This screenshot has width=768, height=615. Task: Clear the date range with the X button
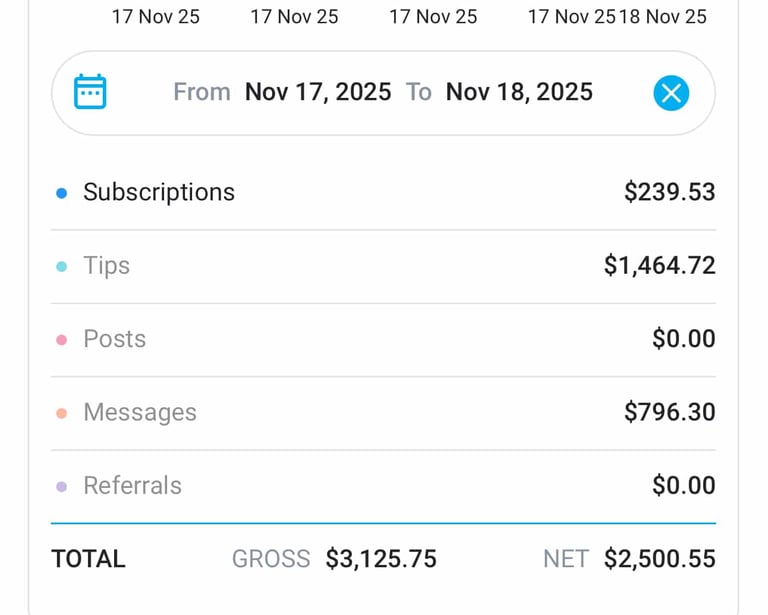[x=671, y=93]
